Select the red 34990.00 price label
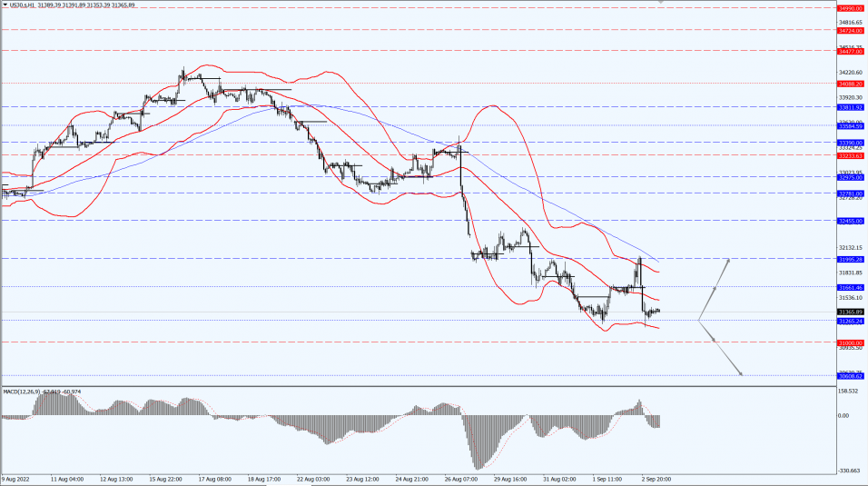The height and width of the screenshot is (486, 868). point(850,8)
